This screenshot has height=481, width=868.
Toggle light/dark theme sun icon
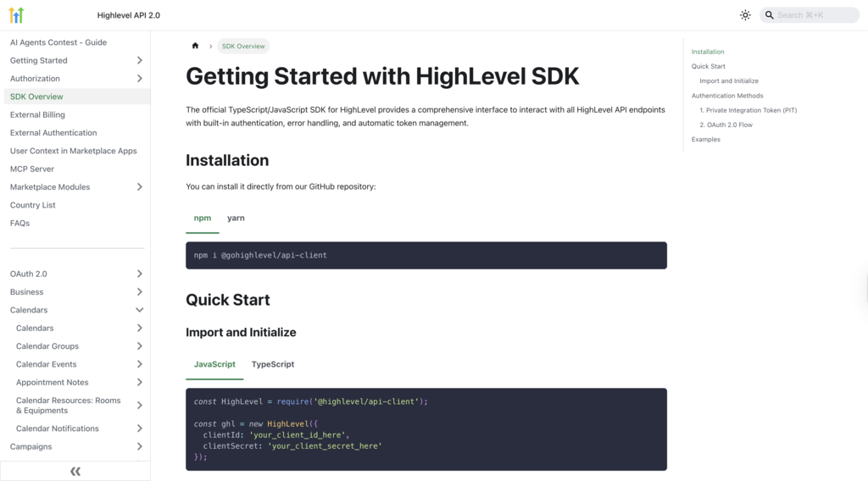click(x=745, y=15)
